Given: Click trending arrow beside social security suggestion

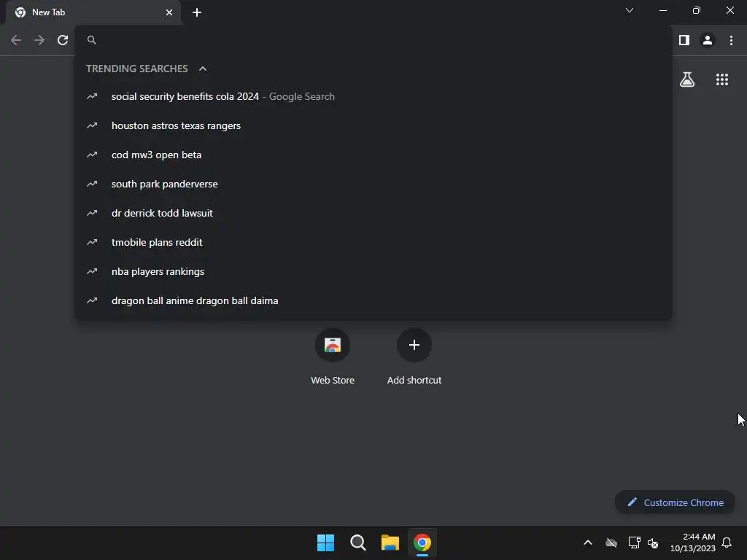Looking at the screenshot, I should click(x=92, y=97).
